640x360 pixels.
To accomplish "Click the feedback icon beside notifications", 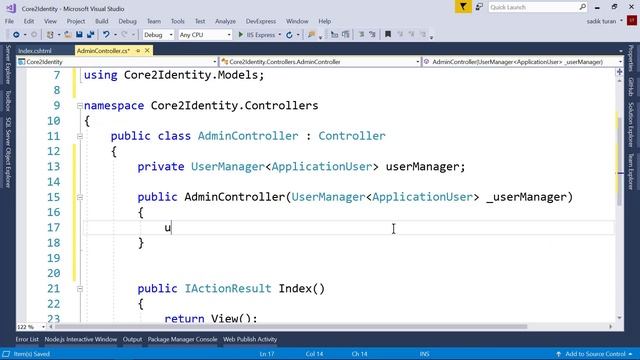I will click(x=479, y=7).
